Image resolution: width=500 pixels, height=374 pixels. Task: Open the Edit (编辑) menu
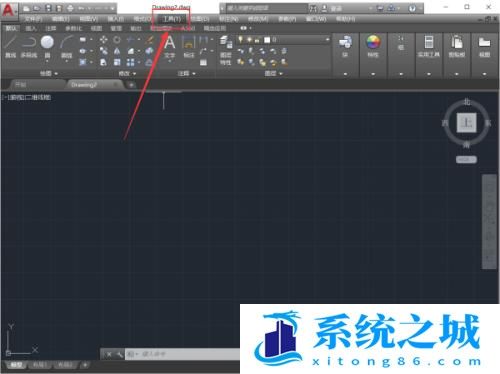click(x=61, y=19)
